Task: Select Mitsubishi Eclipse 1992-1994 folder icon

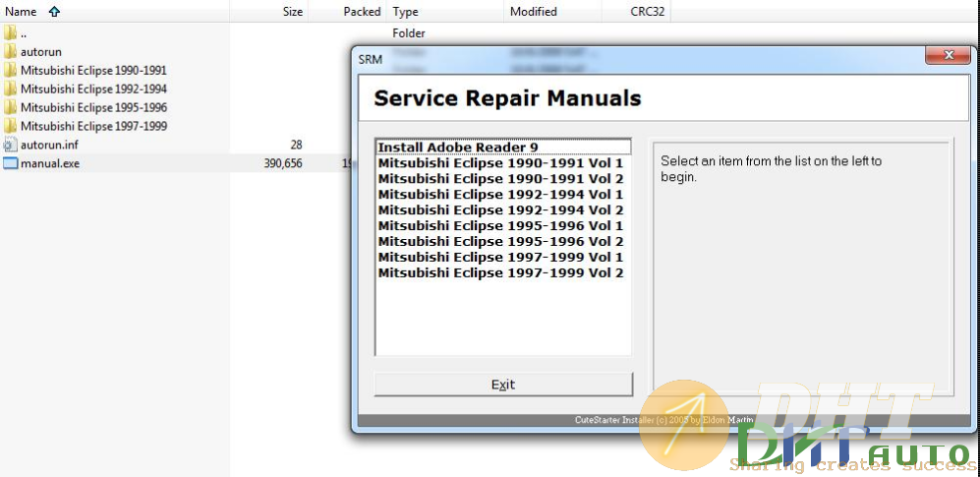Action: click(10, 89)
